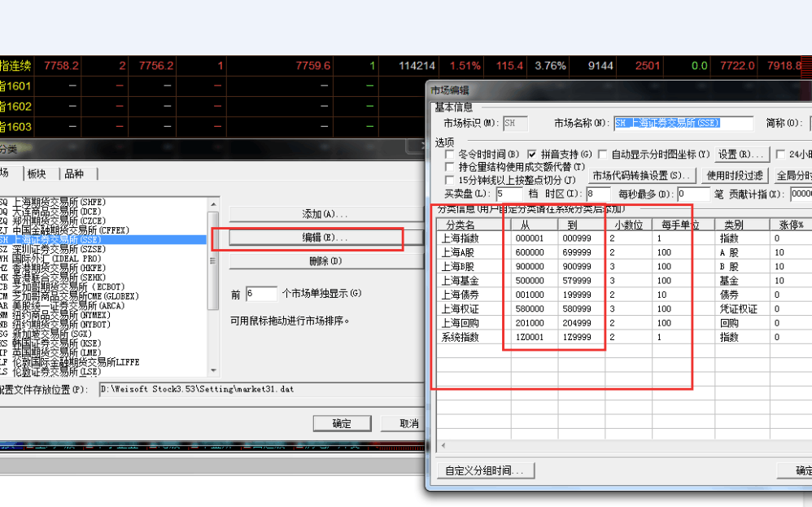Image resolution: width=812 pixels, height=507 pixels.
Task: Select 大连商品交易所(DCE) in market list
Action: click(103, 212)
